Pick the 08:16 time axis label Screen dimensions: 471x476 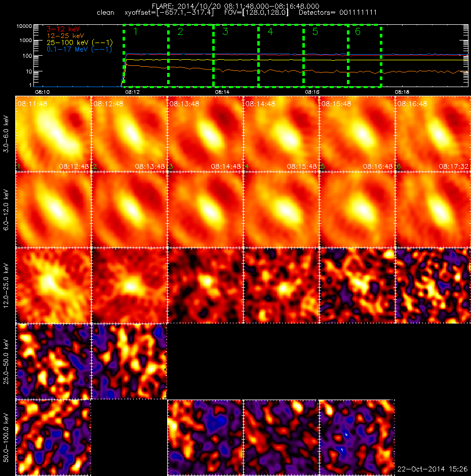[x=312, y=92]
